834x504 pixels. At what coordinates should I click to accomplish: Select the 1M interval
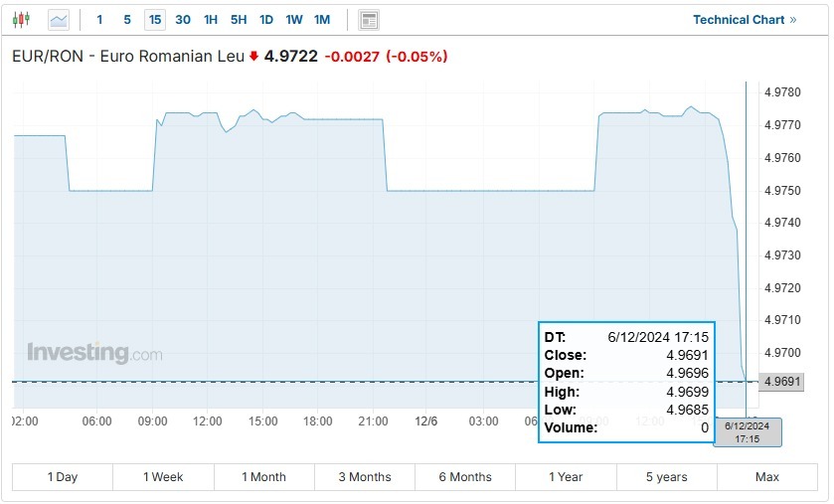click(x=322, y=20)
